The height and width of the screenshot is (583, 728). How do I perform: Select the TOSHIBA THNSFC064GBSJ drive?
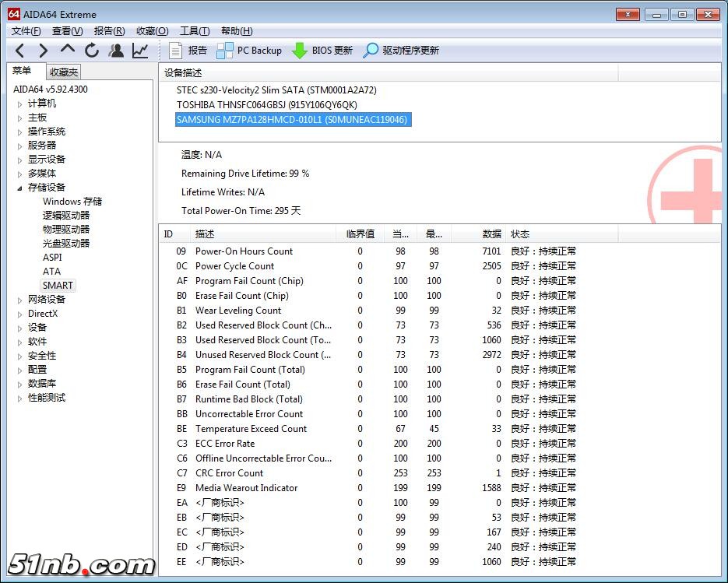pyautogui.click(x=266, y=105)
